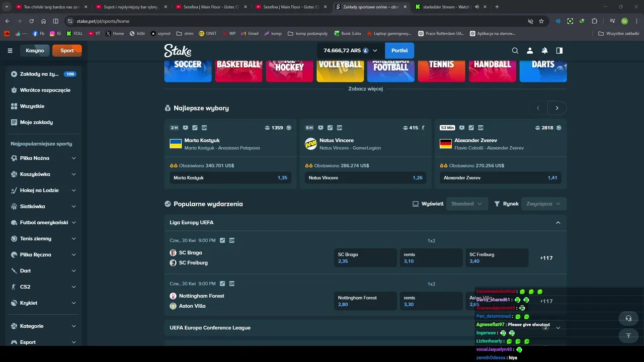Click the Natus Vincere team logo

pos(310,144)
